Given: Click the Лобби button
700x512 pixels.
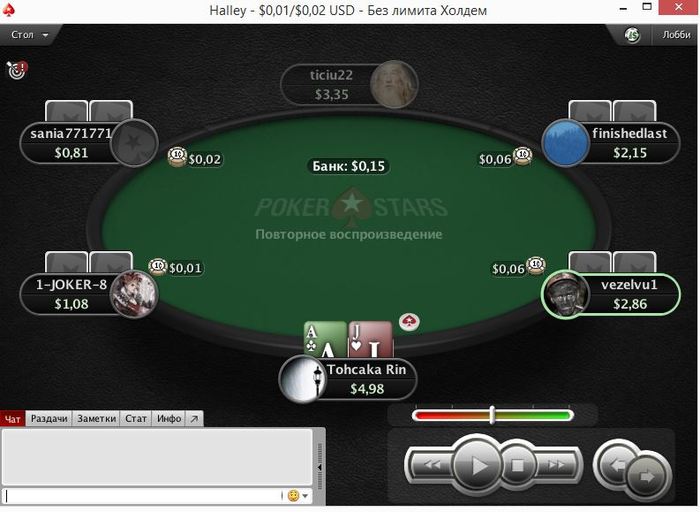Looking at the screenshot, I should (676, 35).
